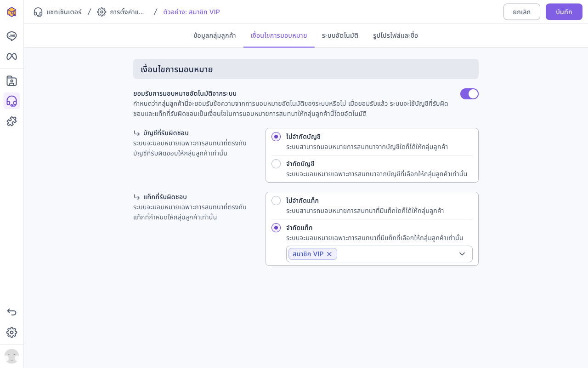Switch to ระบบอัตโนมัติ tab

point(340,35)
